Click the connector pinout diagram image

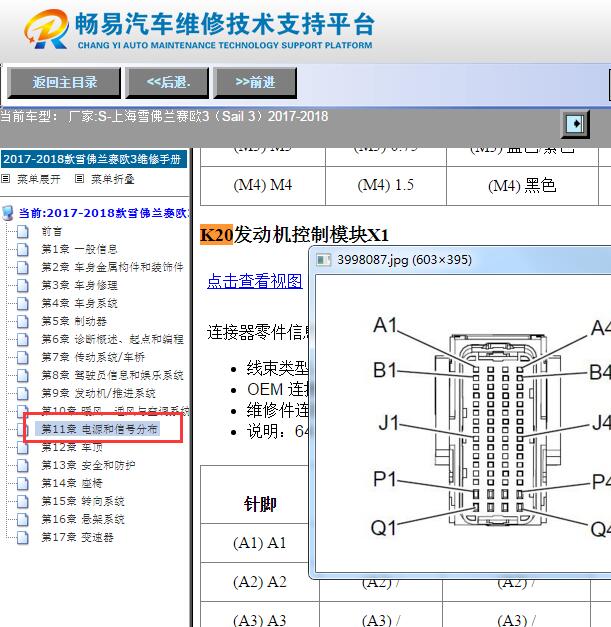(x=463, y=424)
